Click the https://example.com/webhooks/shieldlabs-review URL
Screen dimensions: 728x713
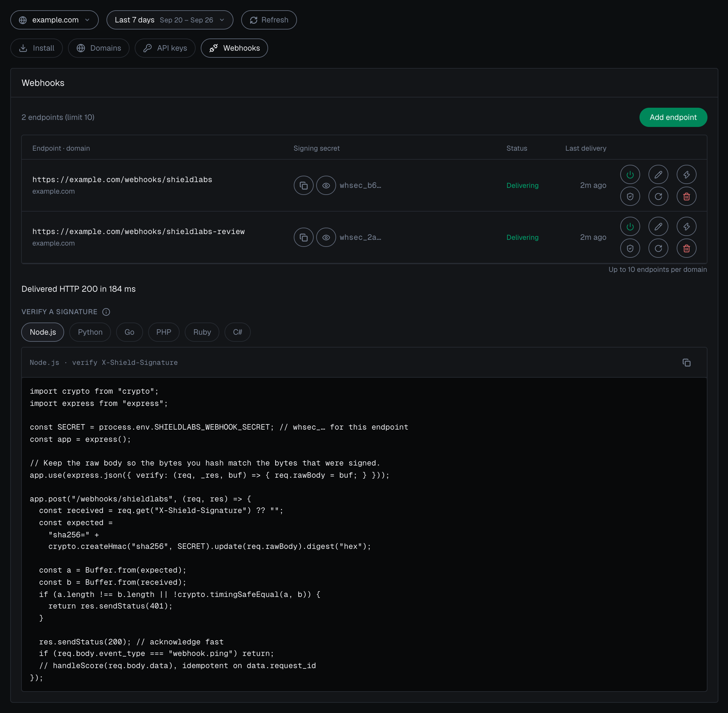coord(139,232)
